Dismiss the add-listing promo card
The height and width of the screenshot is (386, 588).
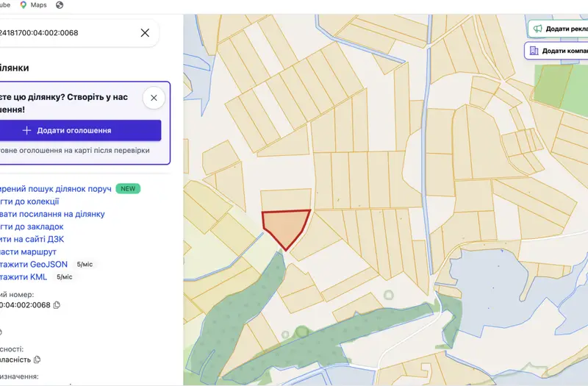point(154,98)
